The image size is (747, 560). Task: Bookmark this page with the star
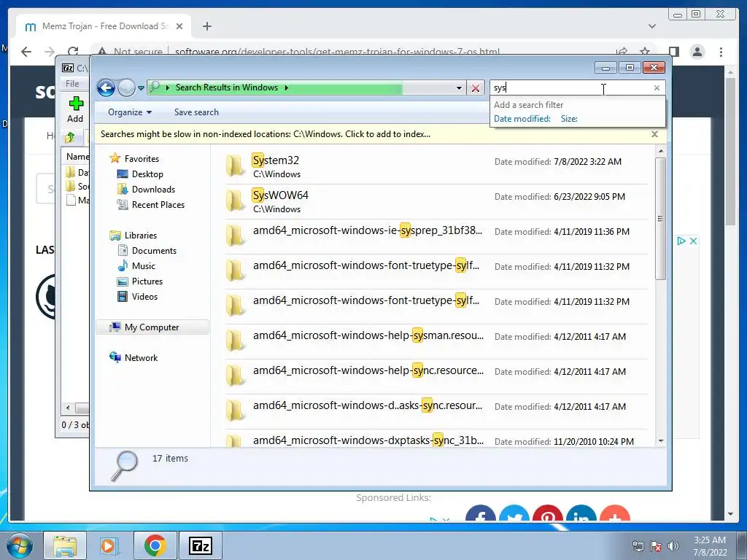[x=645, y=52]
